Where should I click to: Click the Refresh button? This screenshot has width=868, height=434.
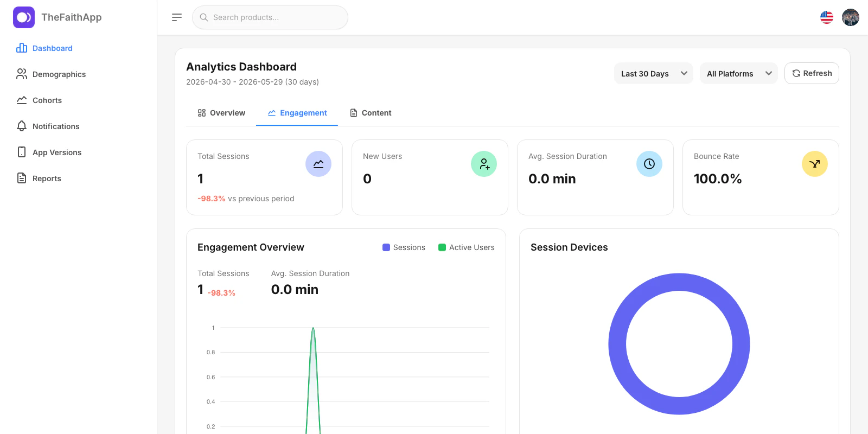coord(812,73)
